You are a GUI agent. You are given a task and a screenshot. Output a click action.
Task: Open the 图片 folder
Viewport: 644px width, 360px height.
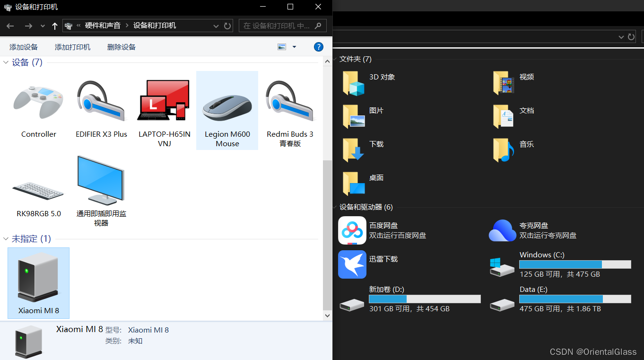click(x=354, y=116)
